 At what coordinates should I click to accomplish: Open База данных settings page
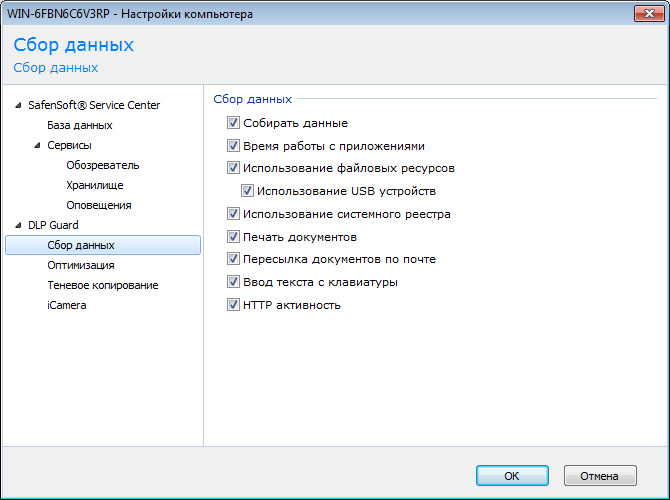tap(79, 125)
